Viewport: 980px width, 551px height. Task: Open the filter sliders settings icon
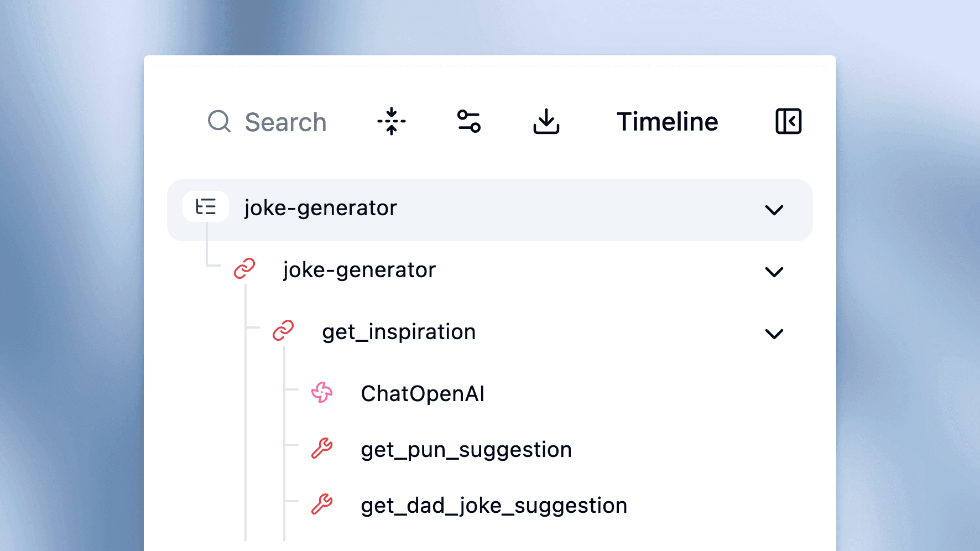pyautogui.click(x=468, y=121)
